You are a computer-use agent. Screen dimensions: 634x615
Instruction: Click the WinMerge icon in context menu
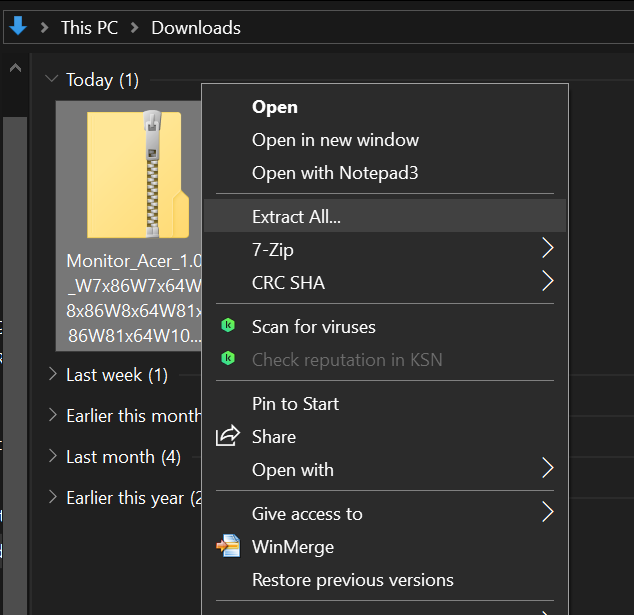228,547
